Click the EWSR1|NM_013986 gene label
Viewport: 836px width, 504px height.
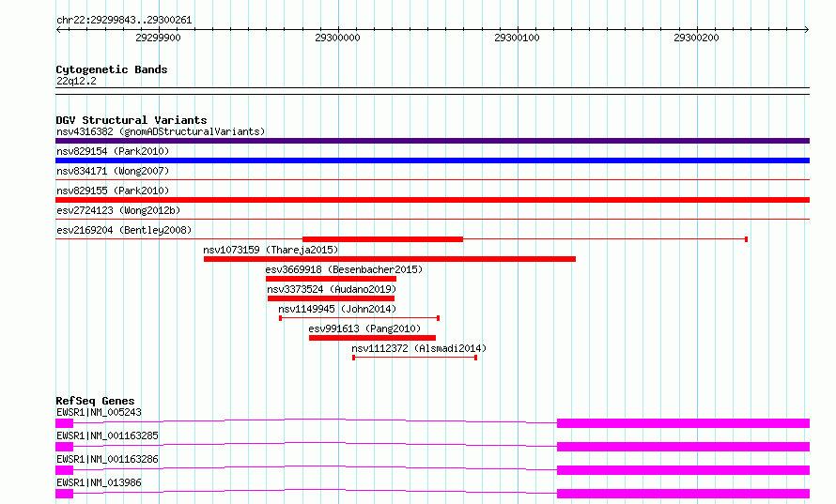100,482
